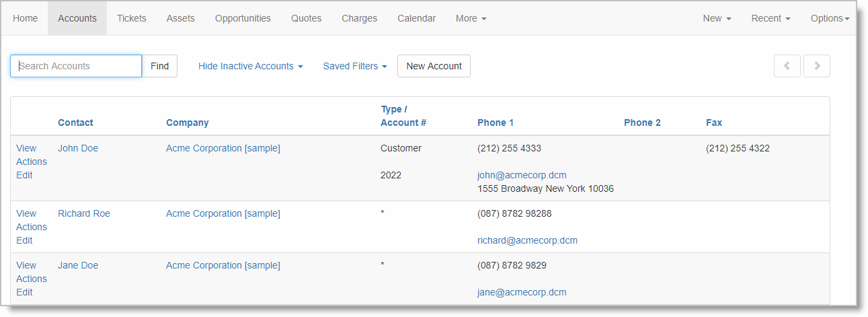The height and width of the screenshot is (317, 868).
Task: Switch to the Tickets tab
Action: tap(132, 18)
